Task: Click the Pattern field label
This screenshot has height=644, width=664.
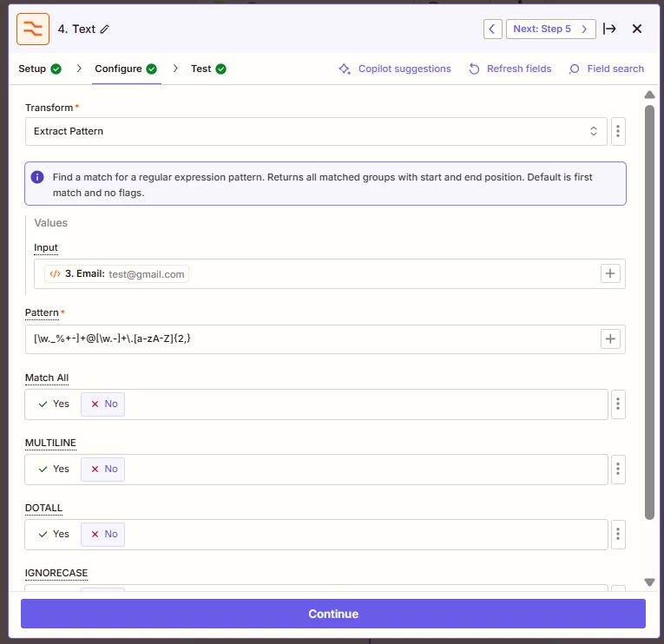Action: click(x=42, y=313)
